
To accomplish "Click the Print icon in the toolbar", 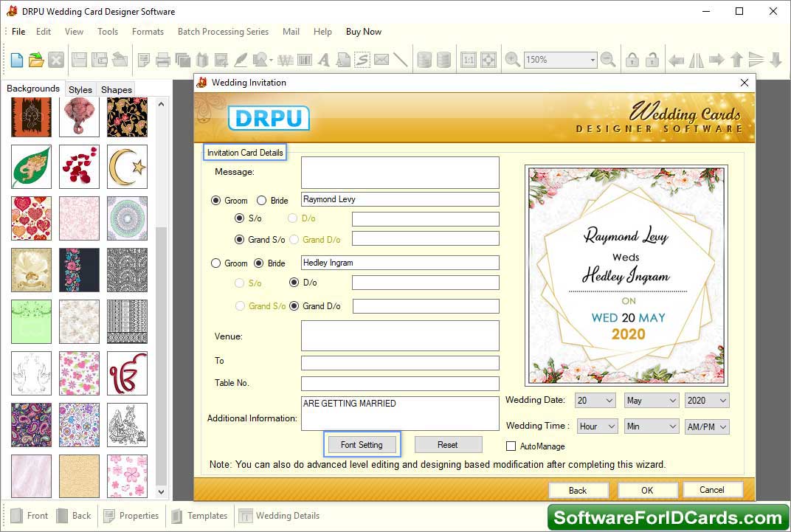I will [x=162, y=60].
